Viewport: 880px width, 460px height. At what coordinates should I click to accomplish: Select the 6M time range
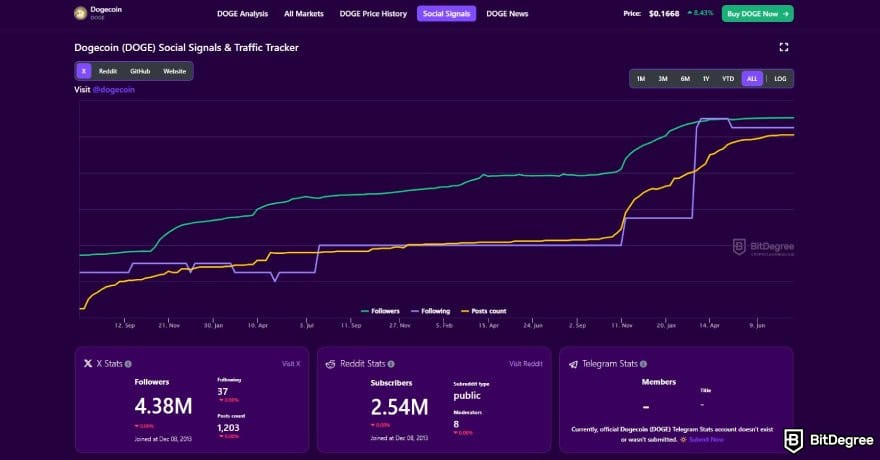click(685, 79)
